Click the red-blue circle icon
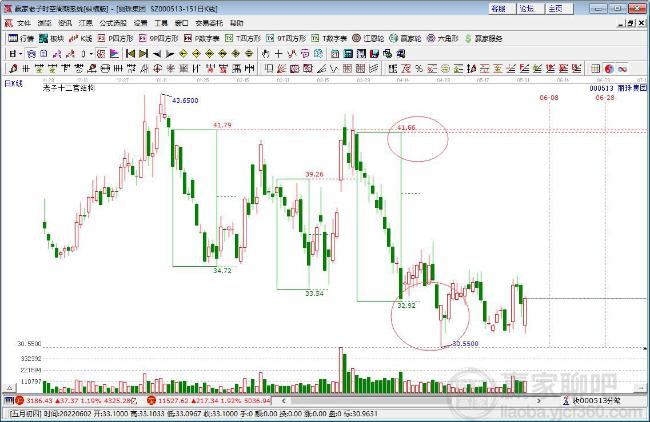 click(609, 69)
